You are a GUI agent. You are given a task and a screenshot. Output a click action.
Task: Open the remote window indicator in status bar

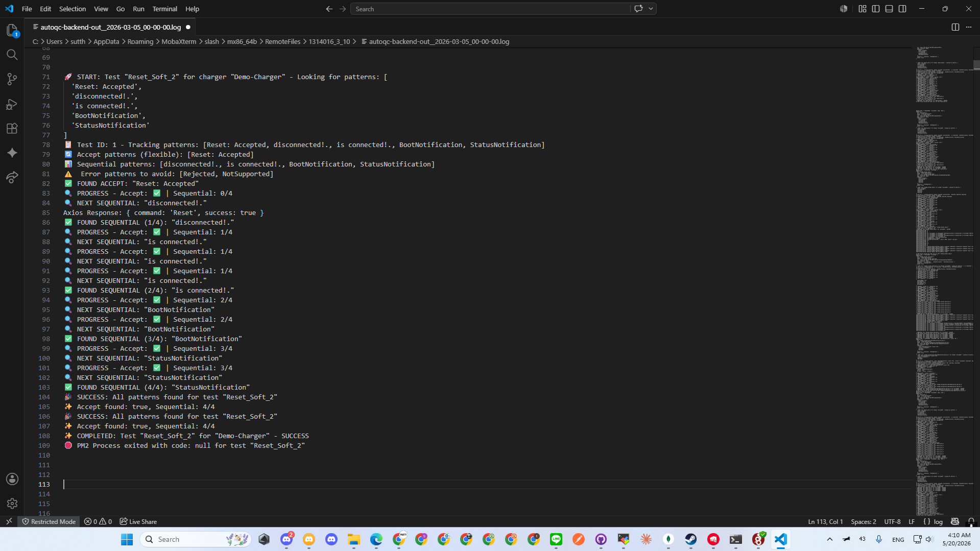9,521
